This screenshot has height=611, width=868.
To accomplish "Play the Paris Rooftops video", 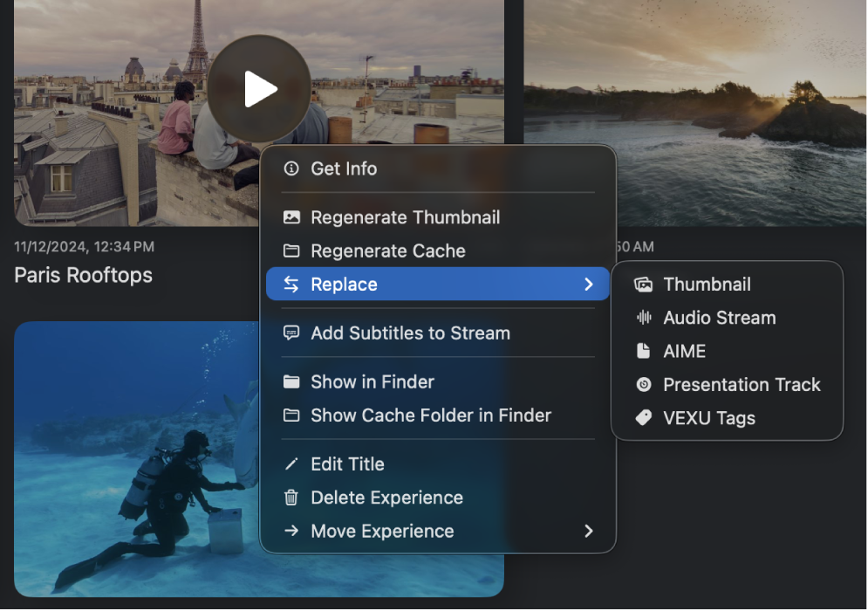I will 259,87.
